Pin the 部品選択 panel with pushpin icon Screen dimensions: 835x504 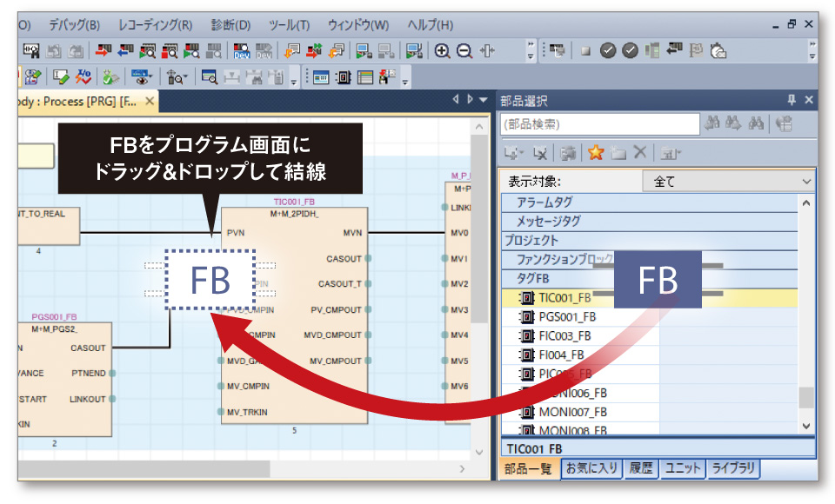click(792, 101)
